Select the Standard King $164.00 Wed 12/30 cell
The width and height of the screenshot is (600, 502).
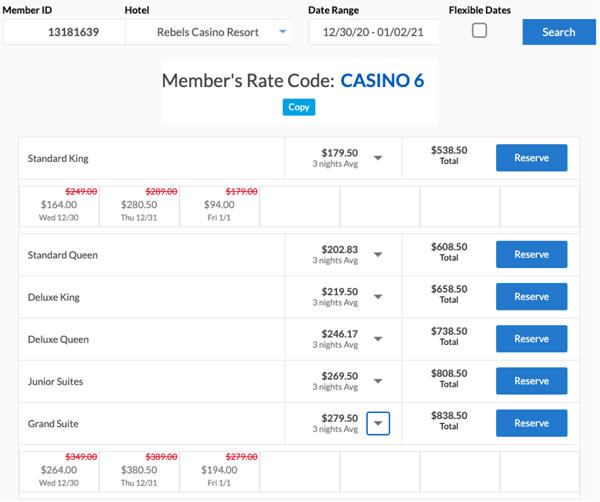59,207
